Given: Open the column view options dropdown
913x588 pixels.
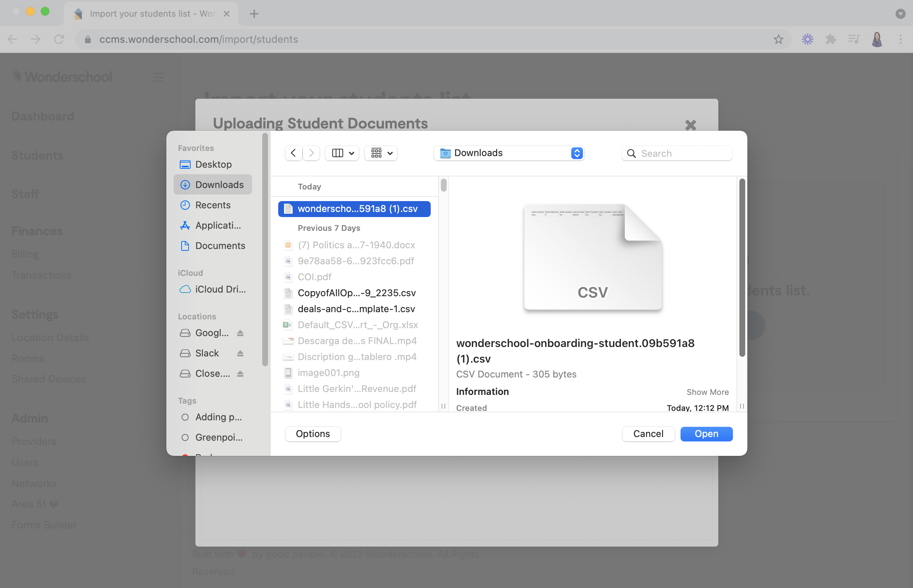Looking at the screenshot, I should coord(342,153).
